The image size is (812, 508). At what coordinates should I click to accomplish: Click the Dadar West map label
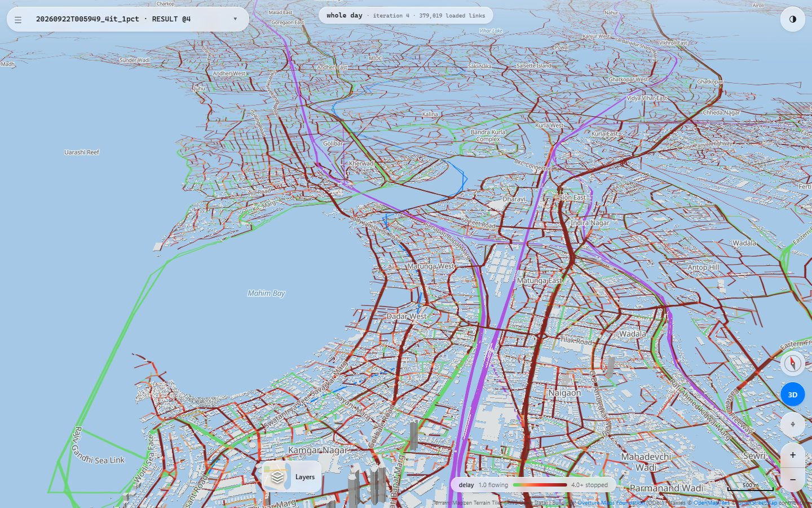[x=407, y=317]
